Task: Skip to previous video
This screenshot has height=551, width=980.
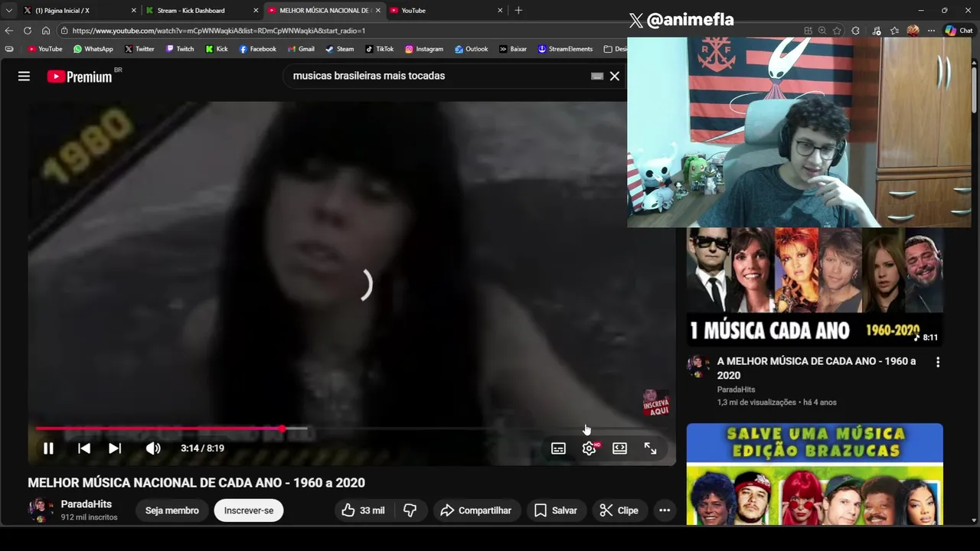Action: point(84,448)
